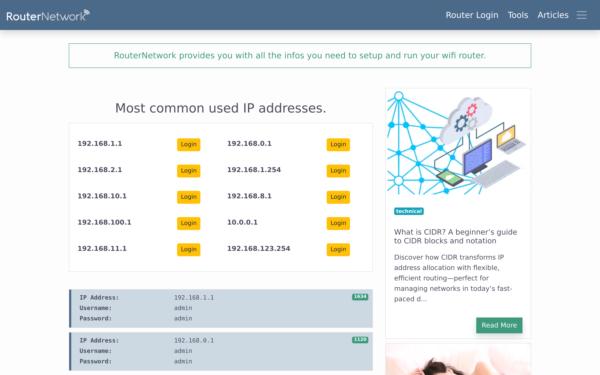Click the Discover how CIDR article summary

pos(453,278)
